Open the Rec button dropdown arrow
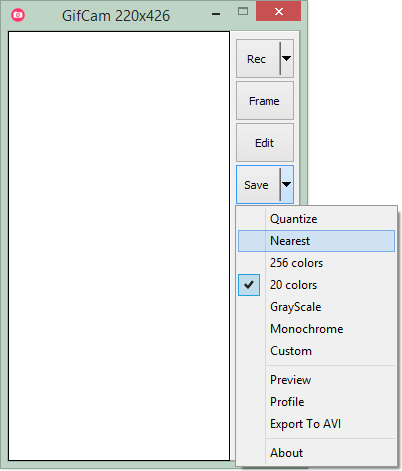 point(287,59)
